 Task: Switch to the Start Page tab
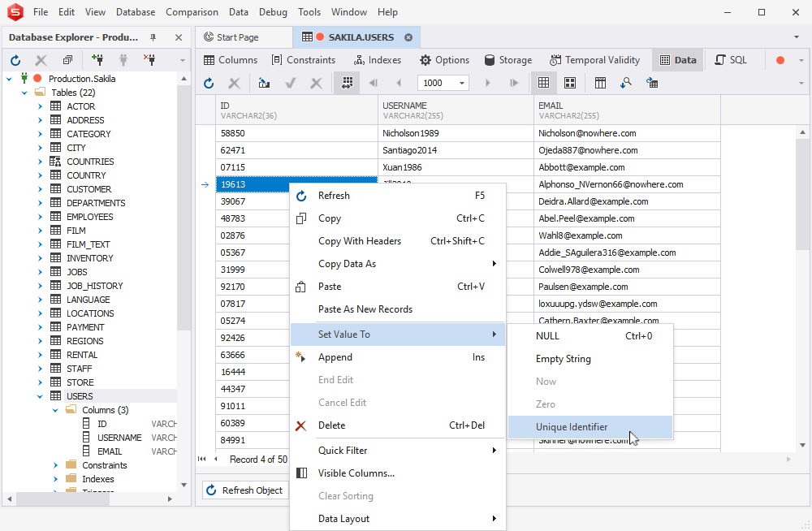[244, 37]
